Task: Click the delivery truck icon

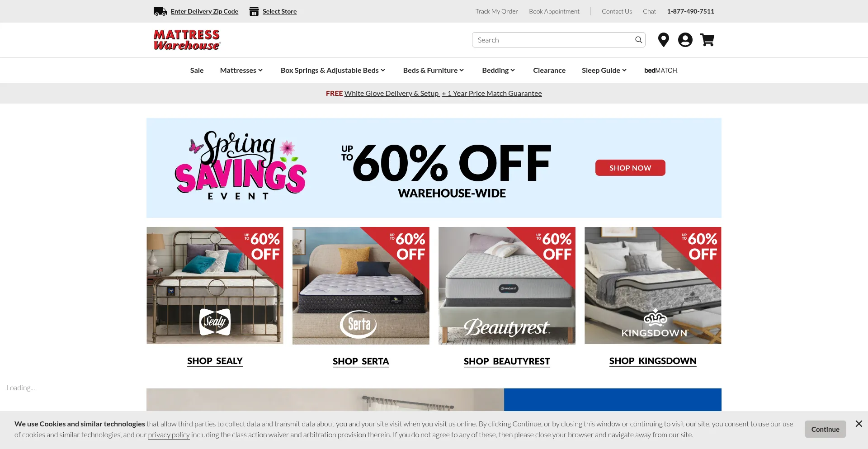Action: tap(160, 11)
